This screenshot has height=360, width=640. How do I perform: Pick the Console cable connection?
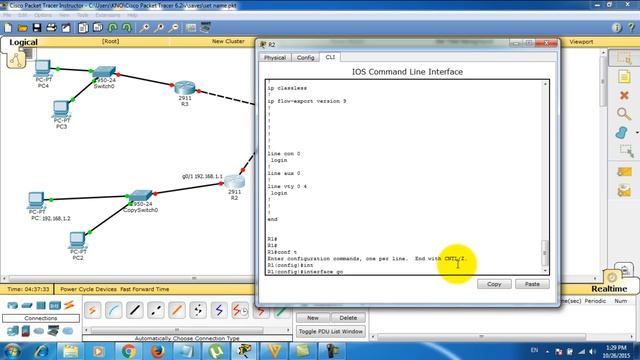(113, 311)
